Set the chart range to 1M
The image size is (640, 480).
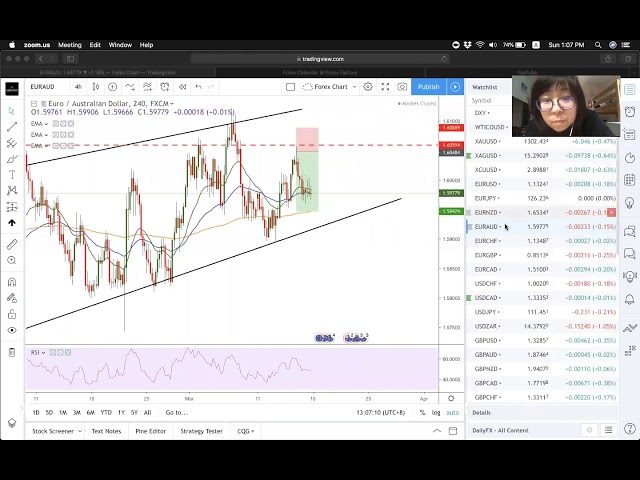(62, 412)
